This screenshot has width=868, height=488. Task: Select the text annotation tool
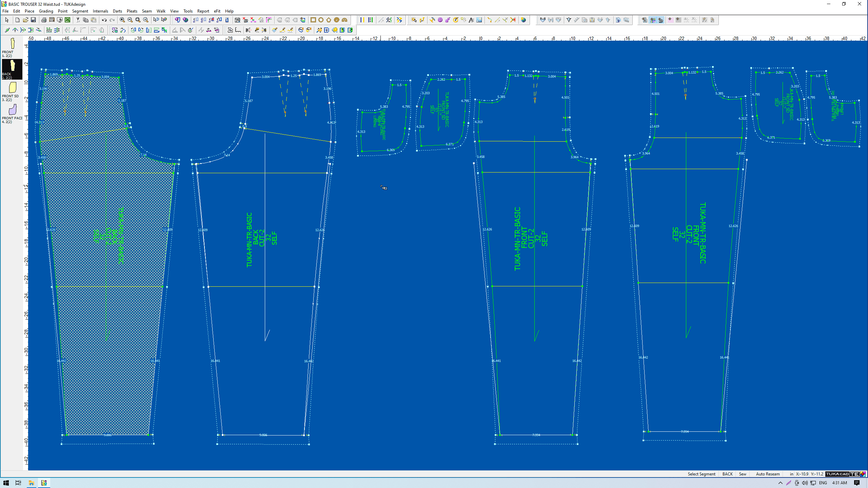pos(471,20)
